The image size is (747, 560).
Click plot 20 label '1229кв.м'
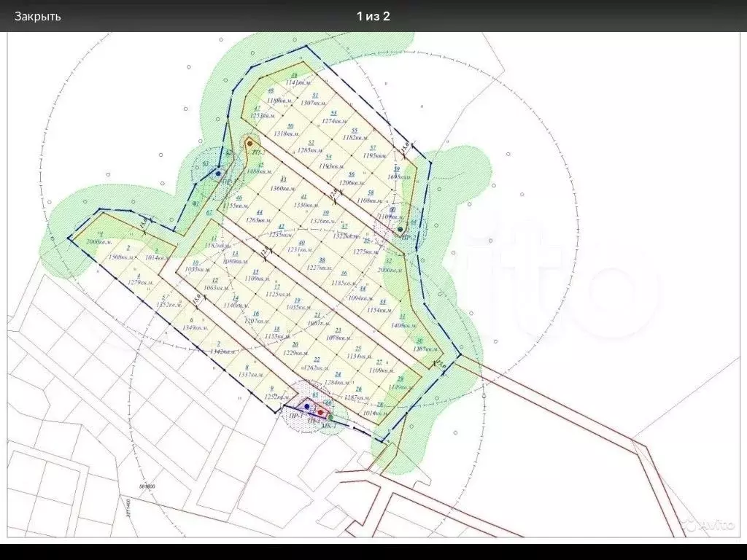[x=296, y=352]
